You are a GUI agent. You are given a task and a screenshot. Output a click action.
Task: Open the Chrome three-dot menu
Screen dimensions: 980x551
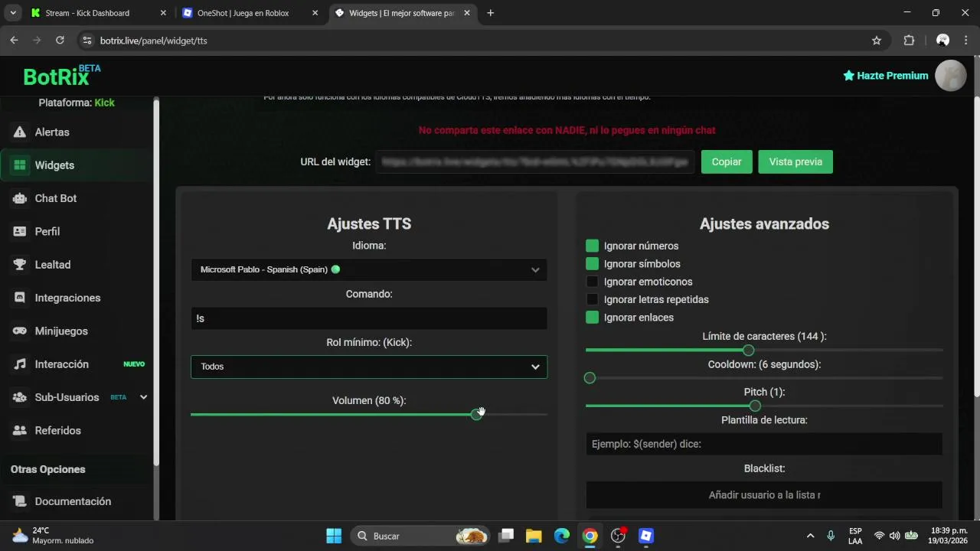click(967, 41)
